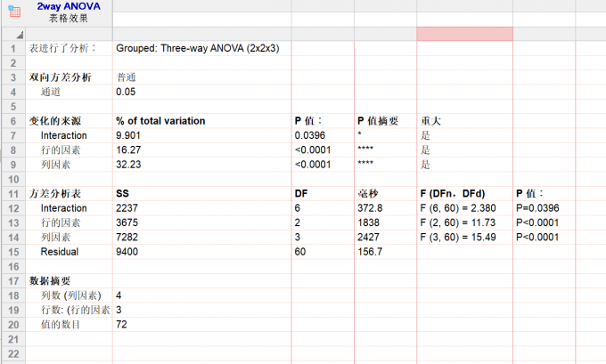Select the row 17 header
Viewport: 606px width, 364px height.
12,280
